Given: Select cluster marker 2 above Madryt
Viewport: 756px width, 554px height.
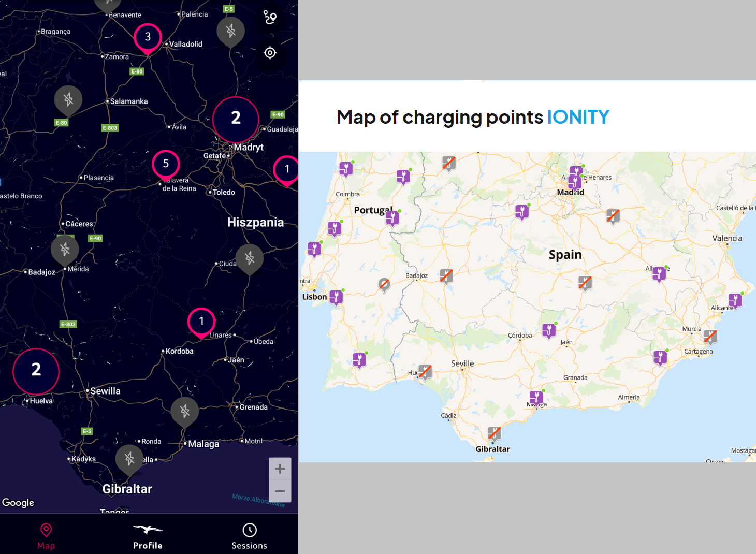Looking at the screenshot, I should (x=236, y=119).
